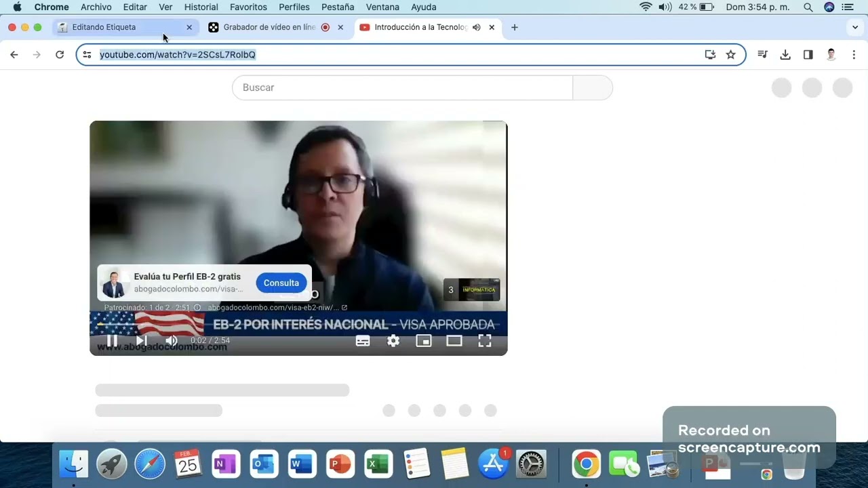Image resolution: width=868 pixels, height=488 pixels.
Task: Open the Apple menu
Action: pyautogui.click(x=17, y=7)
